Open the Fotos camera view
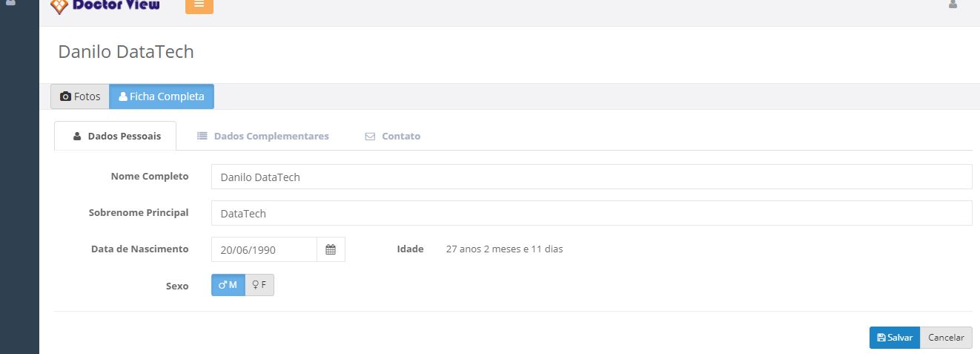Screen dimensions: 980x354 coord(80,96)
